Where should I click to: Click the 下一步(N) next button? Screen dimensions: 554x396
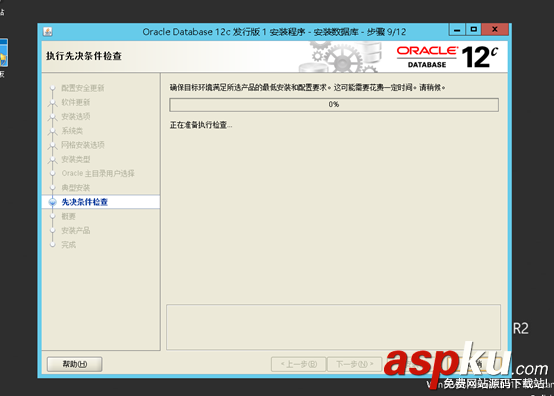click(x=355, y=364)
